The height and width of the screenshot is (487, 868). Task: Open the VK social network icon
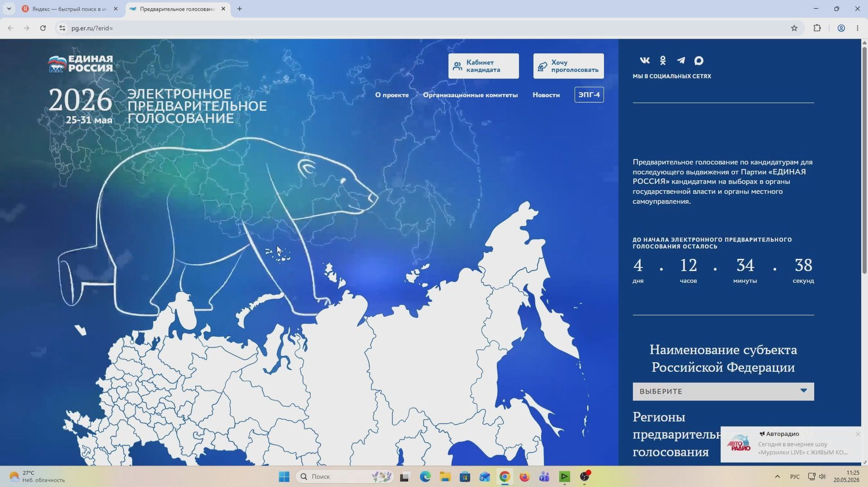[x=645, y=60]
